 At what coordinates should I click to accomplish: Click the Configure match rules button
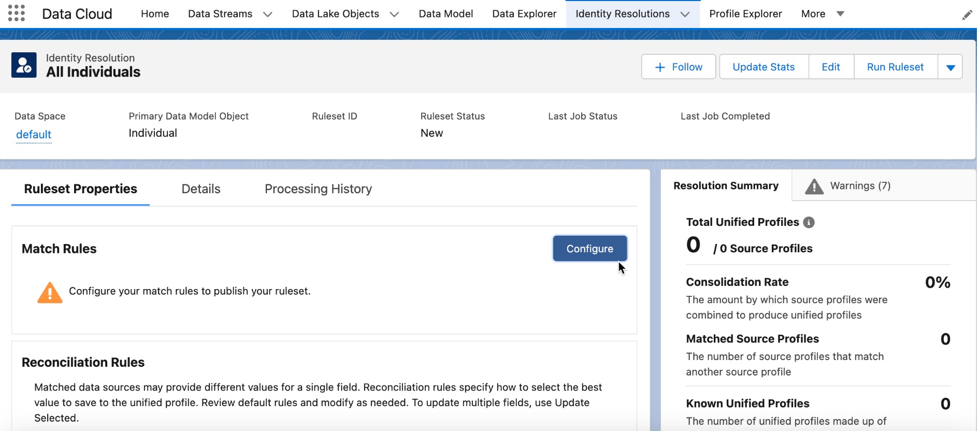(589, 249)
